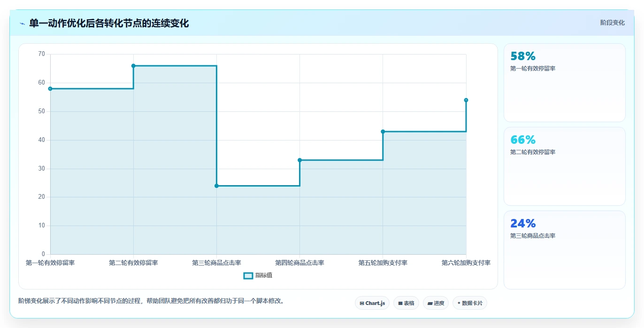
Task: Click the data point at value 24
Action: [x=216, y=186]
